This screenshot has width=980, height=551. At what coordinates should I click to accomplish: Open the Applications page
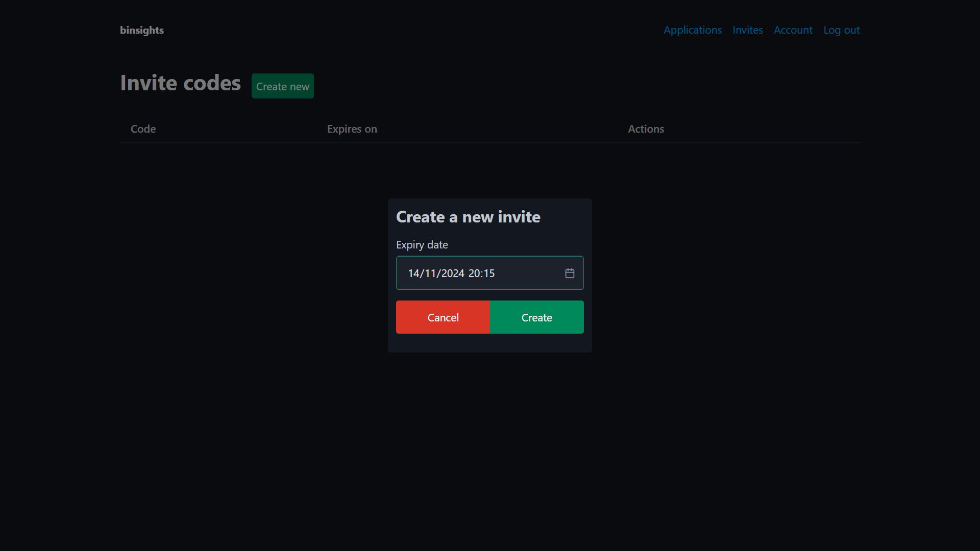click(x=692, y=31)
